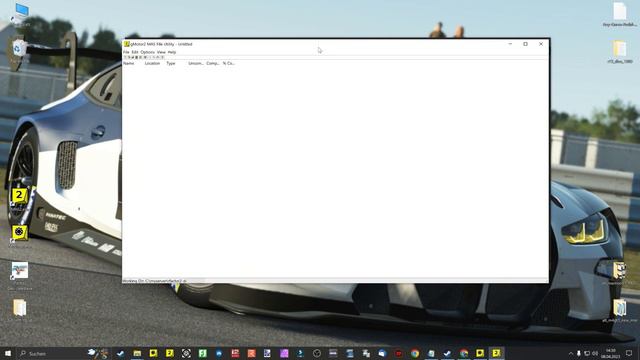Sort list by Uncompressed size column
640x360 pixels.
pyautogui.click(x=196, y=63)
